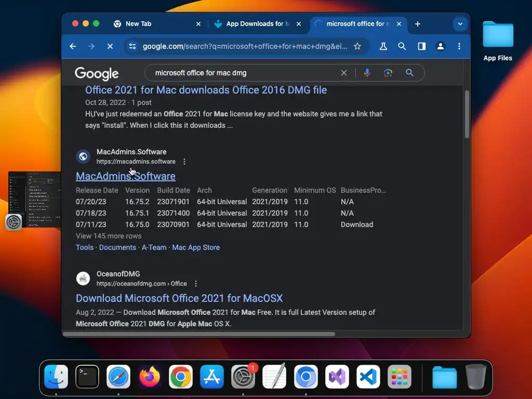Click the toolbar search magnifier icon
Screen dimensions: 532x399
(x=402, y=46)
